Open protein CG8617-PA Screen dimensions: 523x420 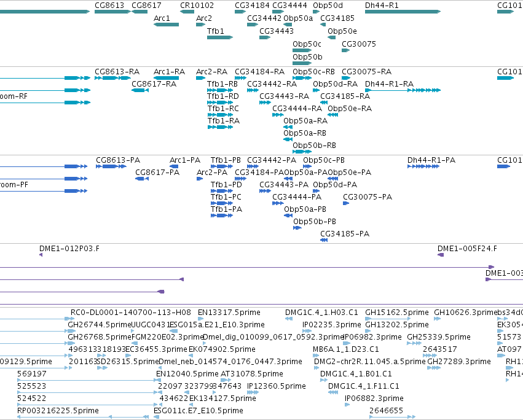(157, 173)
